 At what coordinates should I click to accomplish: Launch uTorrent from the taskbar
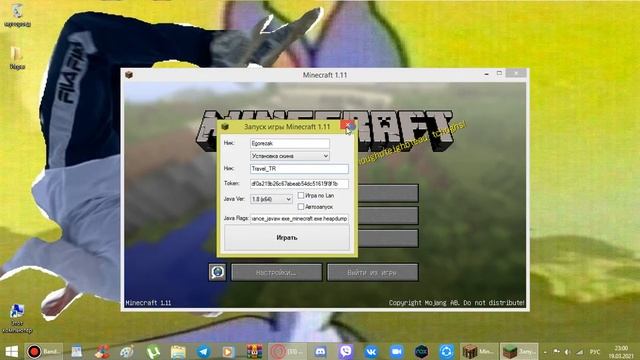(x=153, y=351)
